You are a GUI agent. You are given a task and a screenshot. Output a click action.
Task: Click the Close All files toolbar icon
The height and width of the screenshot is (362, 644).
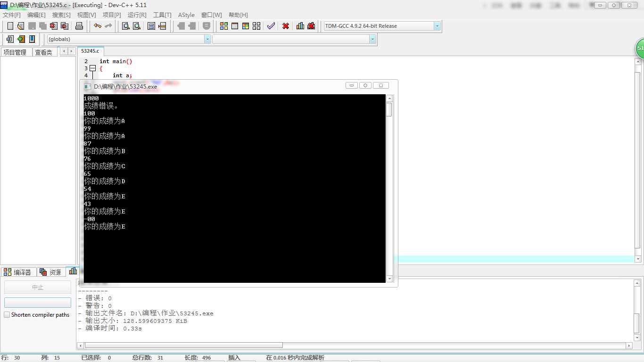65,26
